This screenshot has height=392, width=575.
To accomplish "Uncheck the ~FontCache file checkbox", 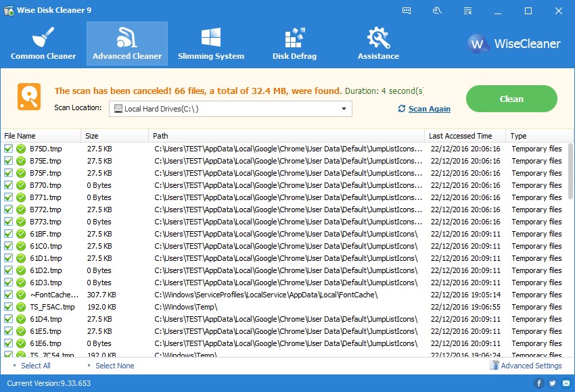I will [8, 295].
